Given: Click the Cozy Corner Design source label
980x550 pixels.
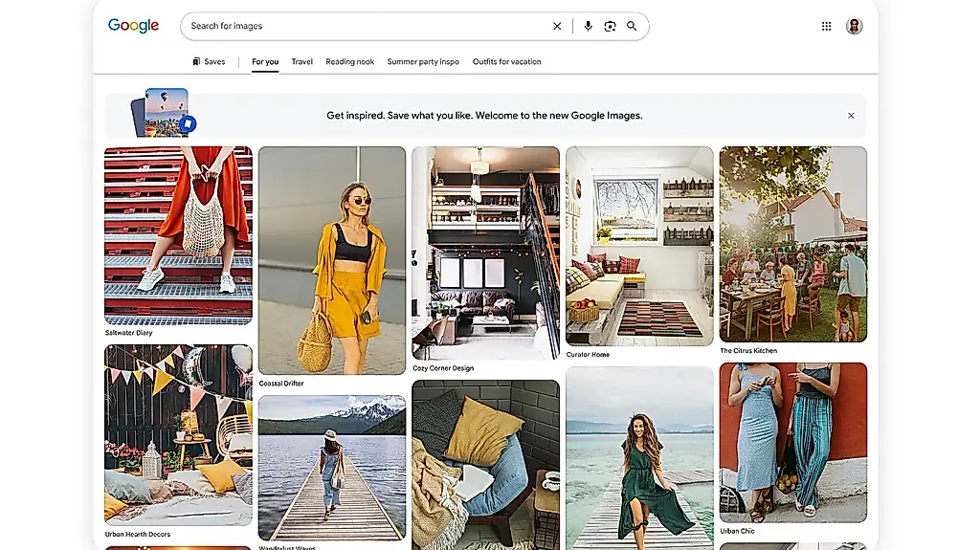Looking at the screenshot, I should (443, 369).
